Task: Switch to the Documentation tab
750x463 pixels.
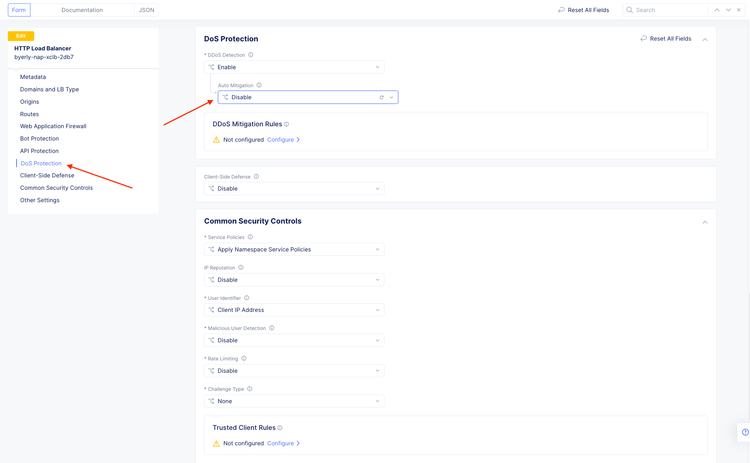Action: tap(82, 10)
